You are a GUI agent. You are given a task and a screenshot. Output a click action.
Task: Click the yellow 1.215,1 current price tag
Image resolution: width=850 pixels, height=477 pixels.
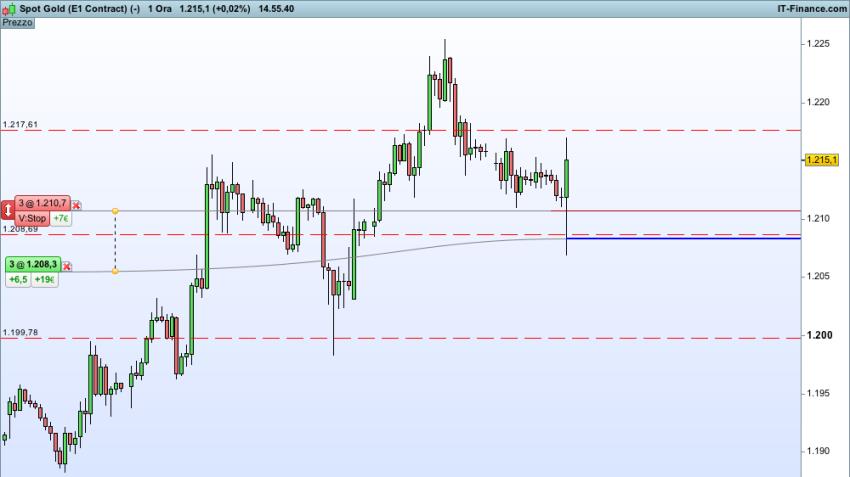821,160
